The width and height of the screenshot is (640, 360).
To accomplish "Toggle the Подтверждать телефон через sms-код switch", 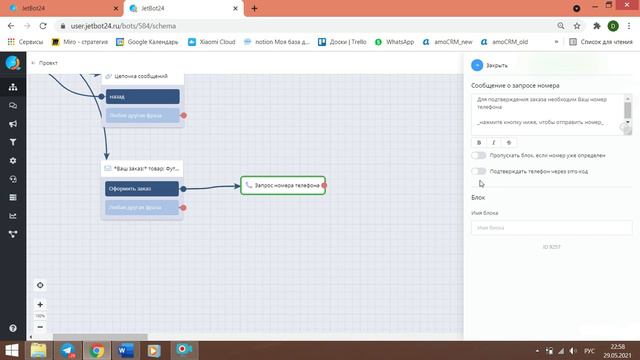I will click(x=478, y=171).
